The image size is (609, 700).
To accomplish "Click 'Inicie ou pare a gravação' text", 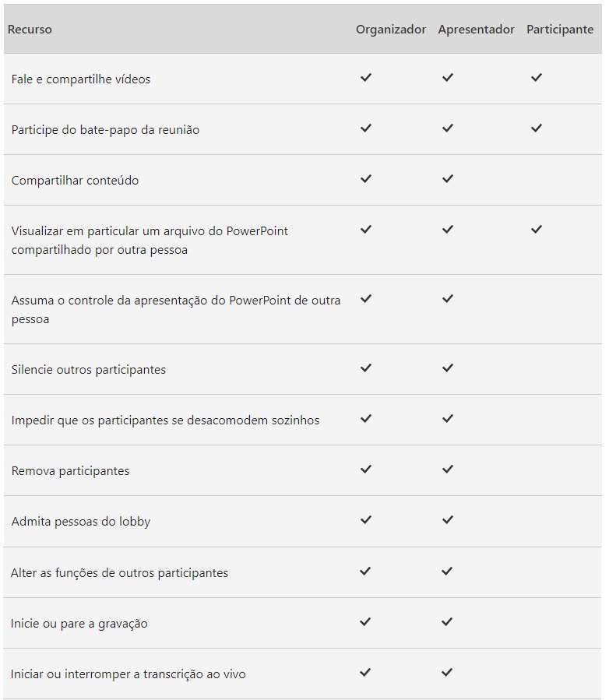I will 79,624.
